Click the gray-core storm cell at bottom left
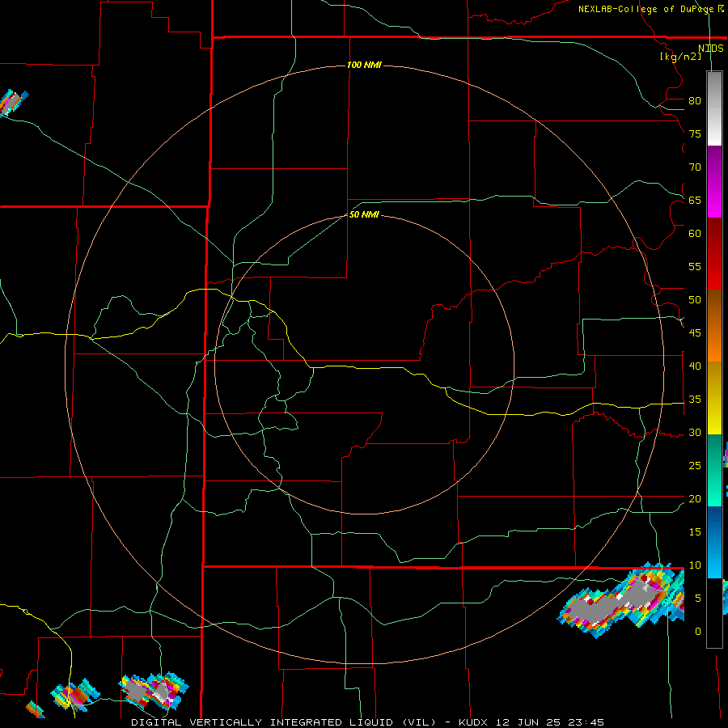The height and width of the screenshot is (728, 728). [154, 691]
